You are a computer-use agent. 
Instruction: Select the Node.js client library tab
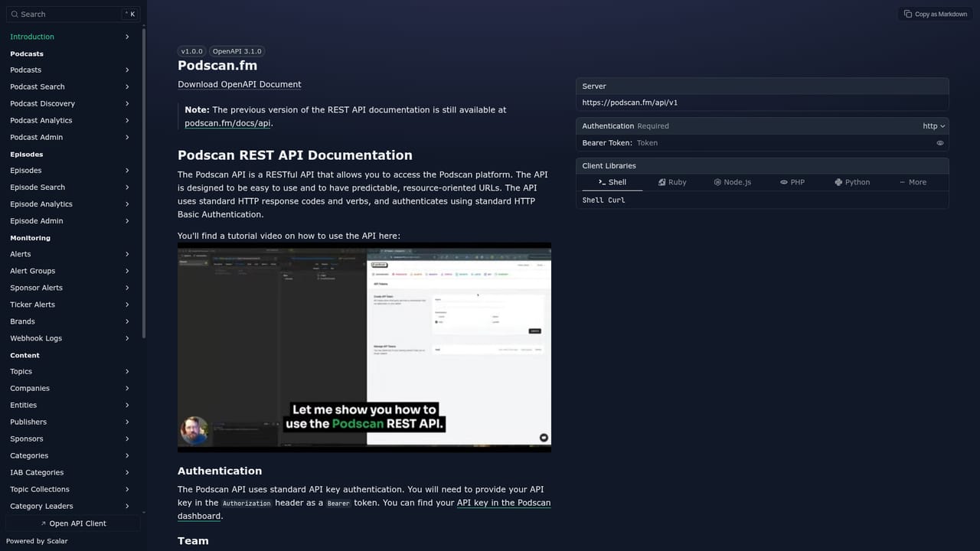[x=733, y=182]
